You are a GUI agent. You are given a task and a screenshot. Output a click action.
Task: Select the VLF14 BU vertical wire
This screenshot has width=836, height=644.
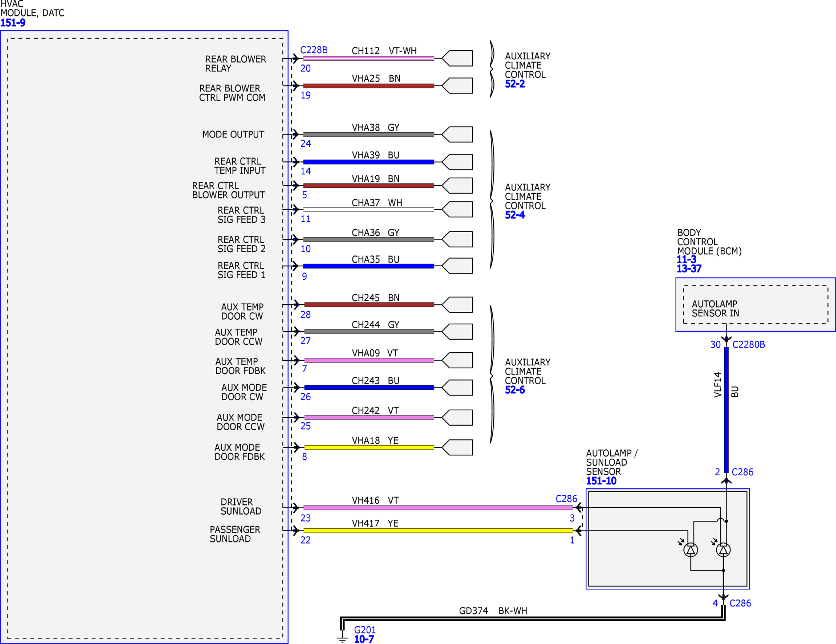pyautogui.click(x=726, y=410)
